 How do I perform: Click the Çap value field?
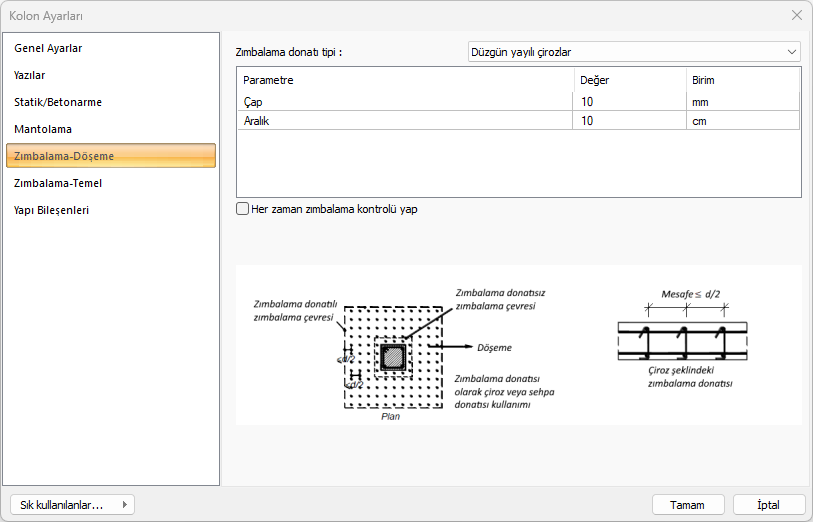click(x=628, y=102)
